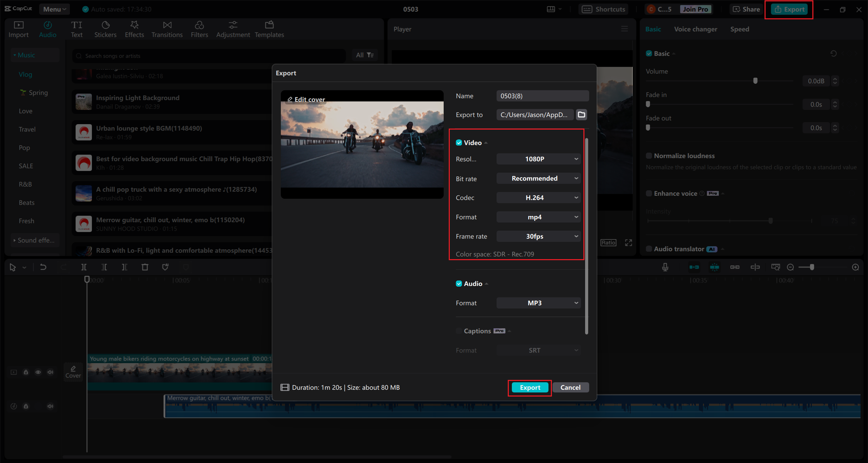The image size is (868, 463).
Task: Open the Resolution 1080P dropdown
Action: coord(538,159)
